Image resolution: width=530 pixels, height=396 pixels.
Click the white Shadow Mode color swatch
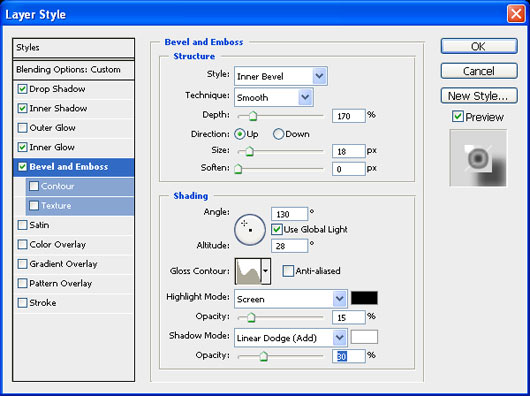[x=364, y=337]
